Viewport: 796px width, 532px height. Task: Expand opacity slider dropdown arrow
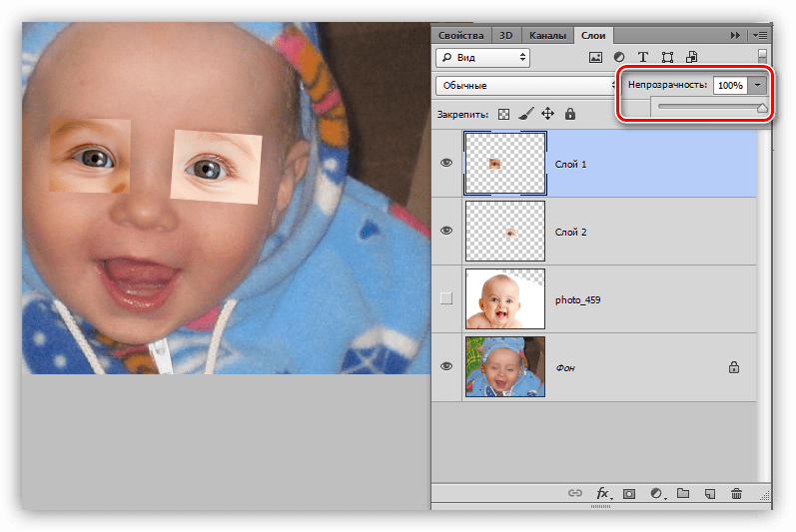click(x=757, y=85)
